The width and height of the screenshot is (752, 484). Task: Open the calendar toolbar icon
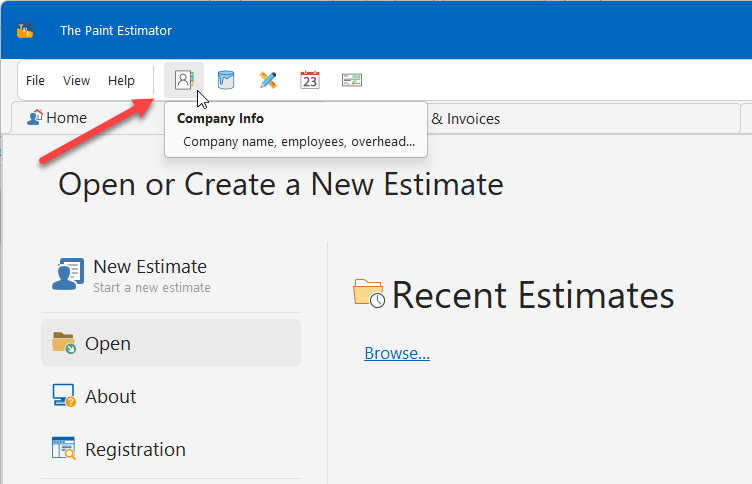click(310, 80)
